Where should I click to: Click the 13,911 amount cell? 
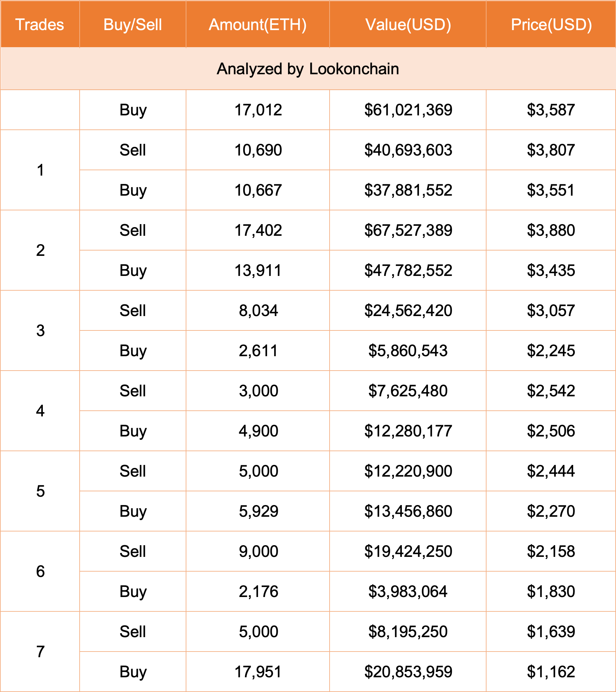click(x=258, y=270)
